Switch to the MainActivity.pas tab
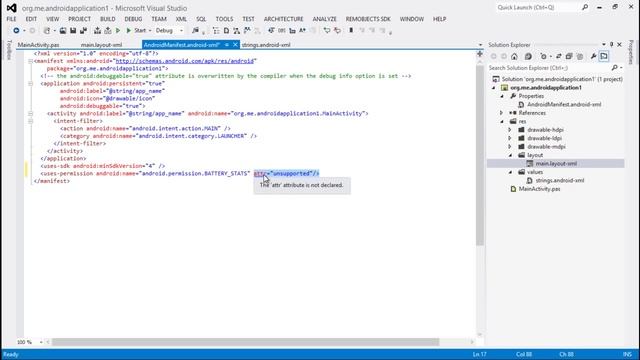This screenshot has width=640, height=360. (x=38, y=45)
